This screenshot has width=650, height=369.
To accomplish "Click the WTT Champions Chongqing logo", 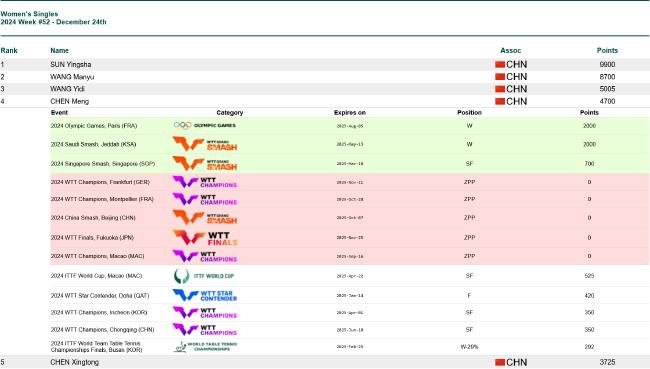I will click(x=204, y=330).
